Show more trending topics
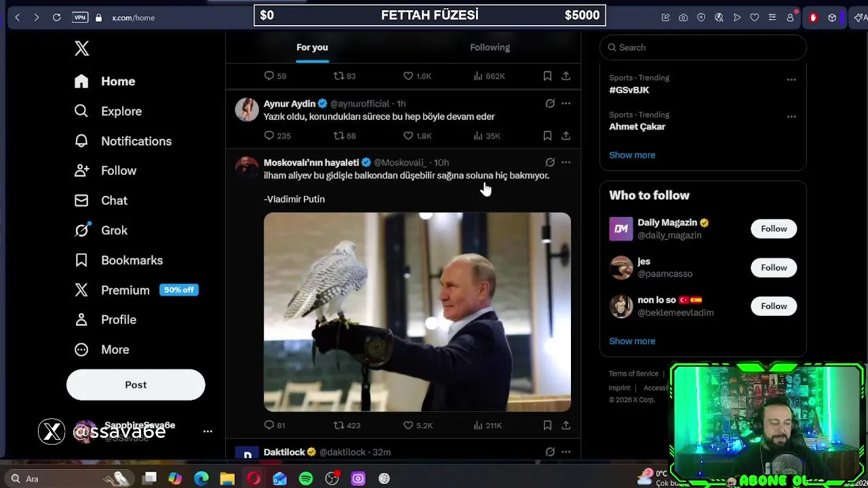This screenshot has width=868, height=488. click(x=632, y=155)
